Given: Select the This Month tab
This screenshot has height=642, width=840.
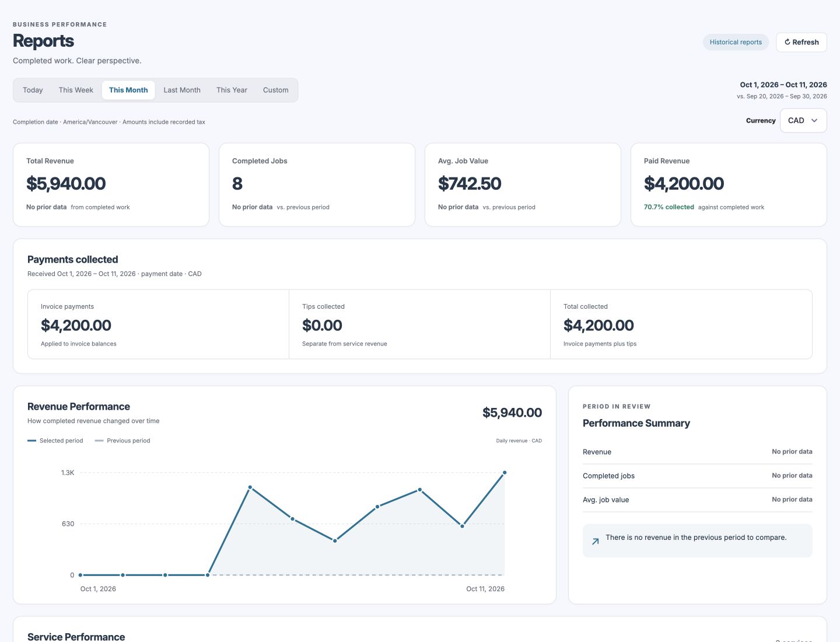Looking at the screenshot, I should coord(128,90).
